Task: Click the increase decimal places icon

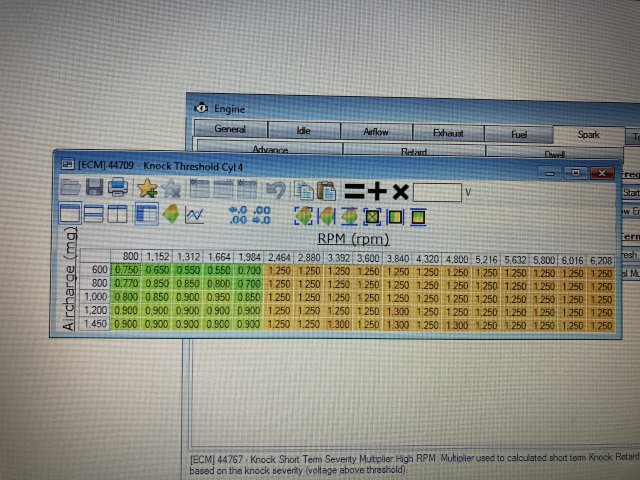Action: point(238,214)
